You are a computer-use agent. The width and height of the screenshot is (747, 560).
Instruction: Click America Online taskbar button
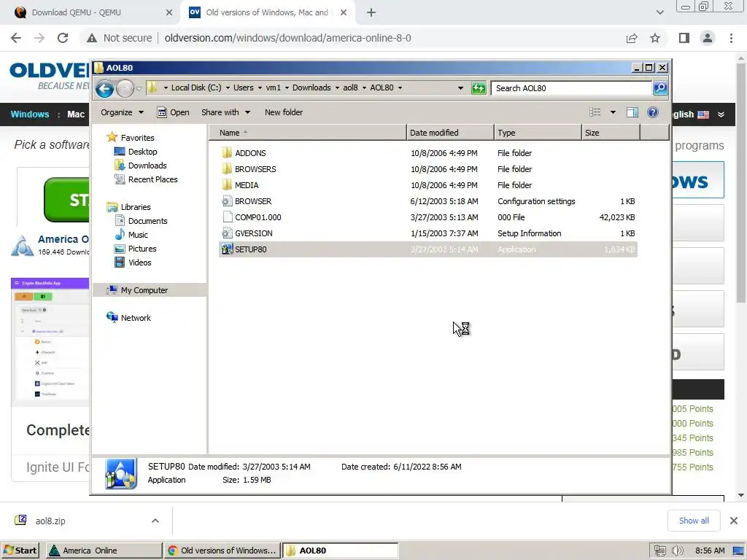pos(104,551)
